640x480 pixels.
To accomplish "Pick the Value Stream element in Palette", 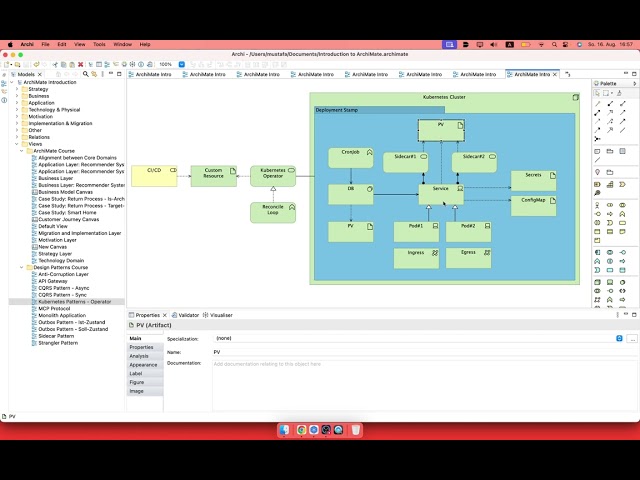I will click(622, 184).
